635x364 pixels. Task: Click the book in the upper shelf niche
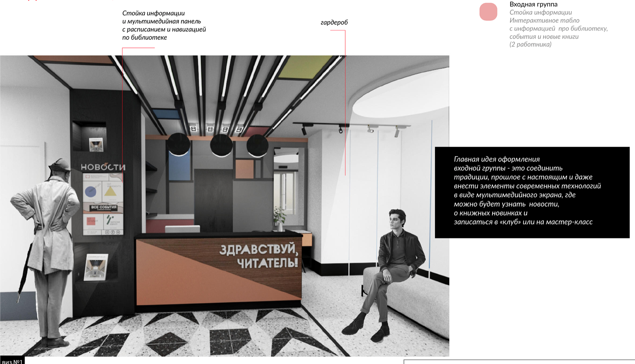[x=96, y=144]
